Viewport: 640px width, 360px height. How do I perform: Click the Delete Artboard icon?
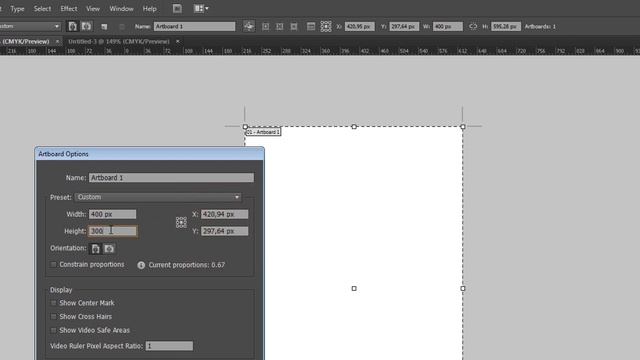[x=122, y=27]
